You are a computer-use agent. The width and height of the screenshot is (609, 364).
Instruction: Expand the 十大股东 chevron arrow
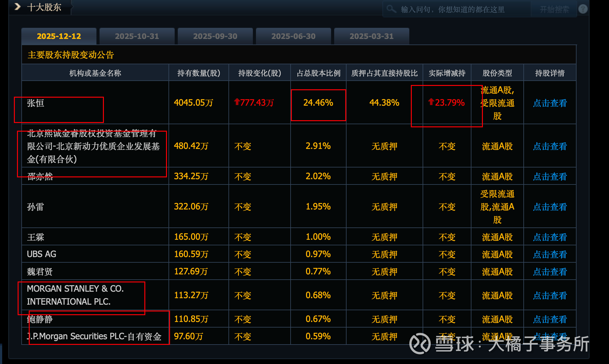coord(18,6)
